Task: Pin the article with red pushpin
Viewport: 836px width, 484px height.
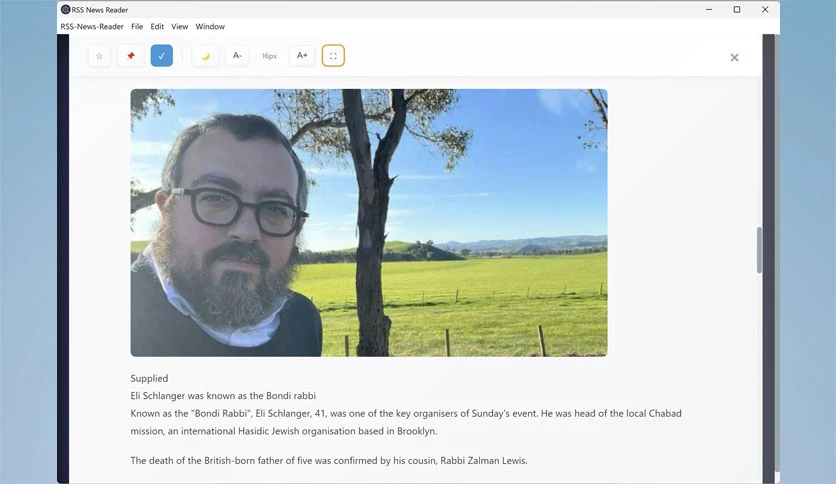Action: click(131, 56)
